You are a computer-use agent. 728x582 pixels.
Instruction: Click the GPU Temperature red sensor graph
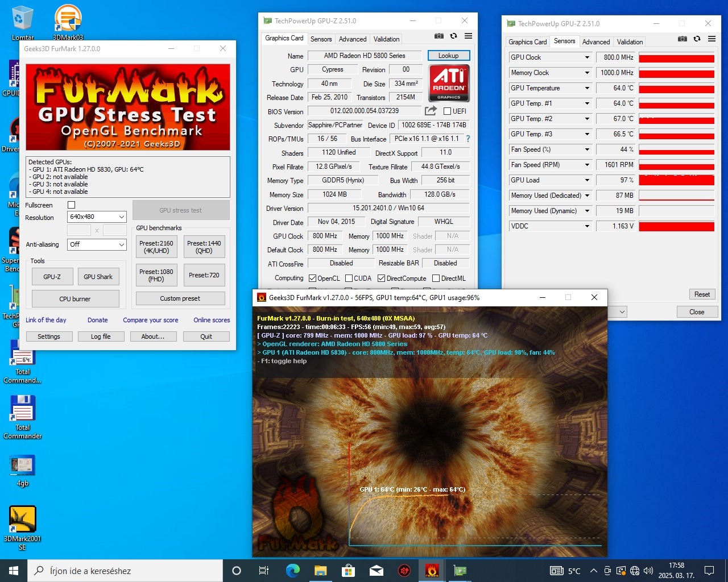point(676,88)
